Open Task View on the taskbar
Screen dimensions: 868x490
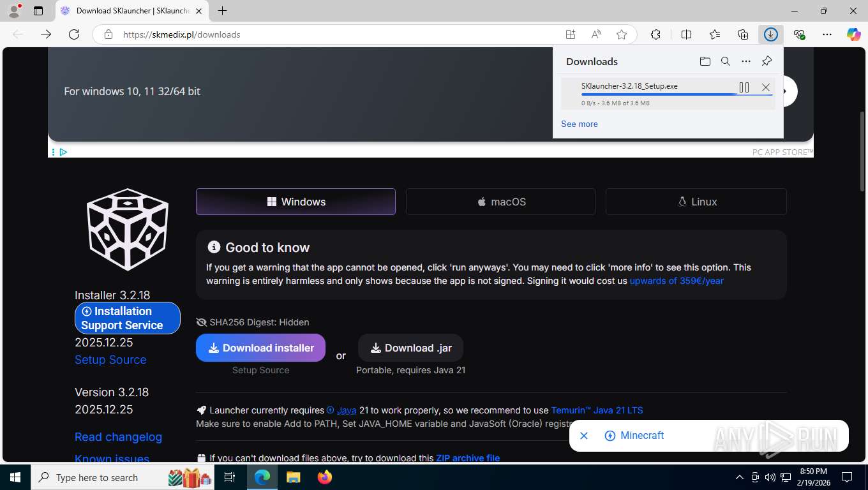(230, 477)
